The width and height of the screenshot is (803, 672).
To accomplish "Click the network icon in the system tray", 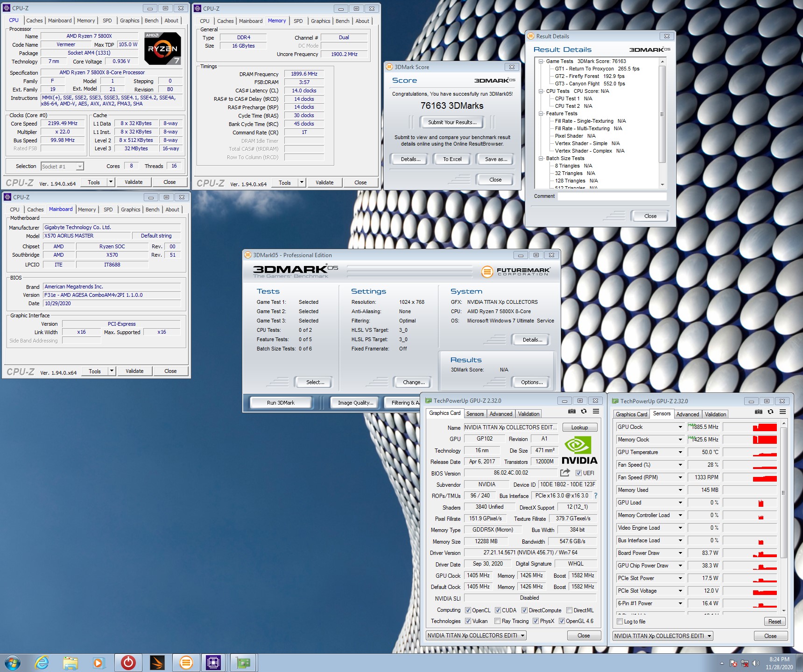I will click(745, 663).
